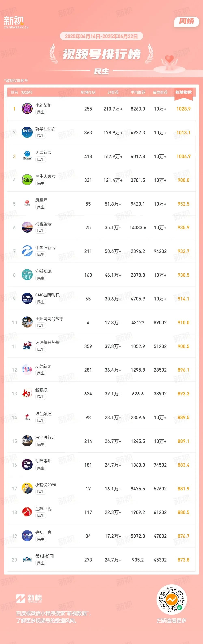This screenshot has width=203, height=644.
Task: Click the 小莉帮忙 avatar icon
Action: (x=27, y=108)
